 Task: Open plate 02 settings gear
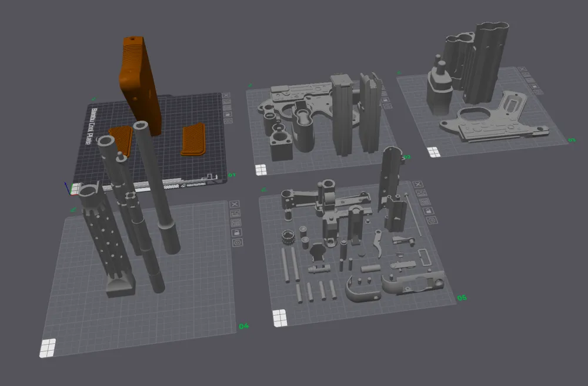(387, 106)
